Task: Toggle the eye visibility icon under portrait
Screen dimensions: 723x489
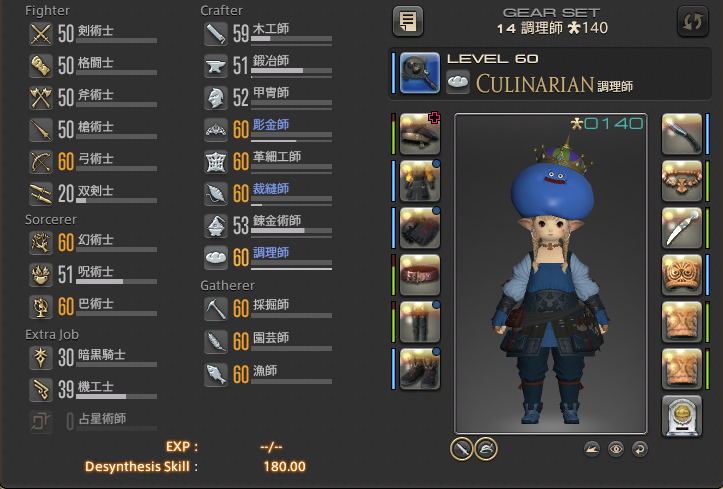Action: tap(616, 448)
